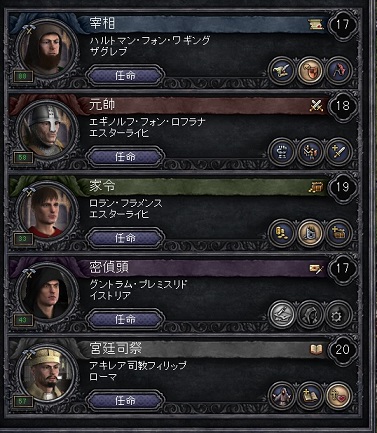Image resolution: width=377 pixels, height=433 pixels.
Task: Choose the chancellor's red figure job icon
Action: [338, 70]
